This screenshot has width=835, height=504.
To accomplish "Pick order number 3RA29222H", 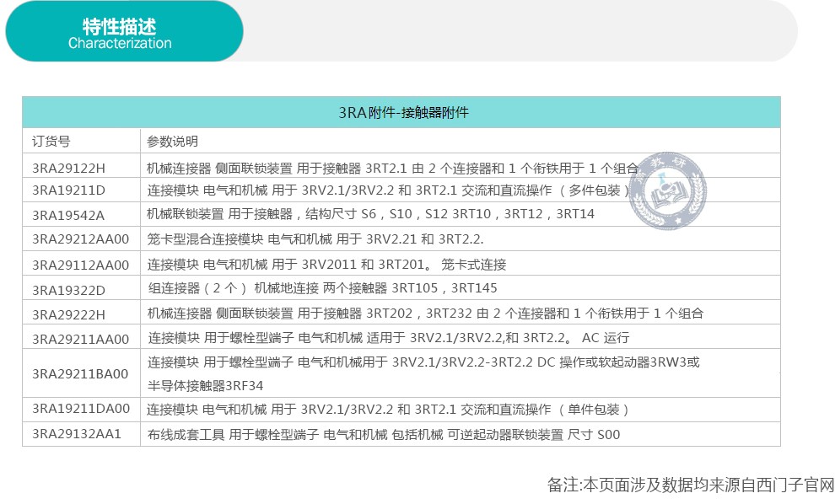I will 70,314.
